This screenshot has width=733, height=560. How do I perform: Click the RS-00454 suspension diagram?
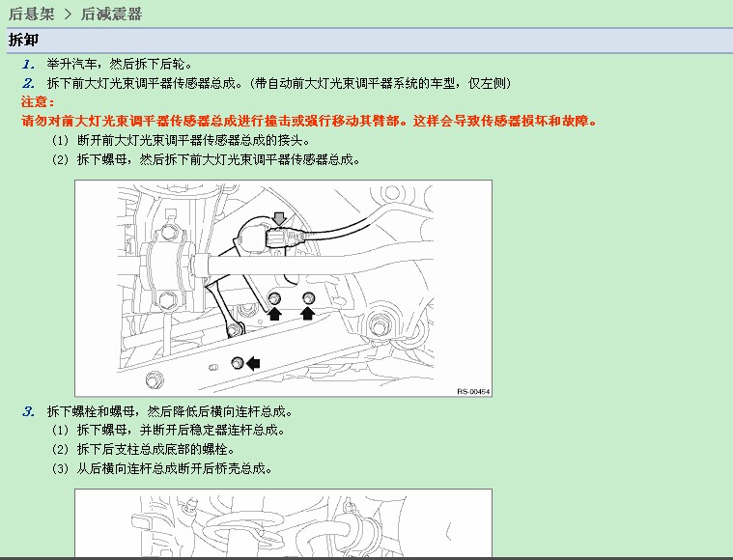point(283,289)
